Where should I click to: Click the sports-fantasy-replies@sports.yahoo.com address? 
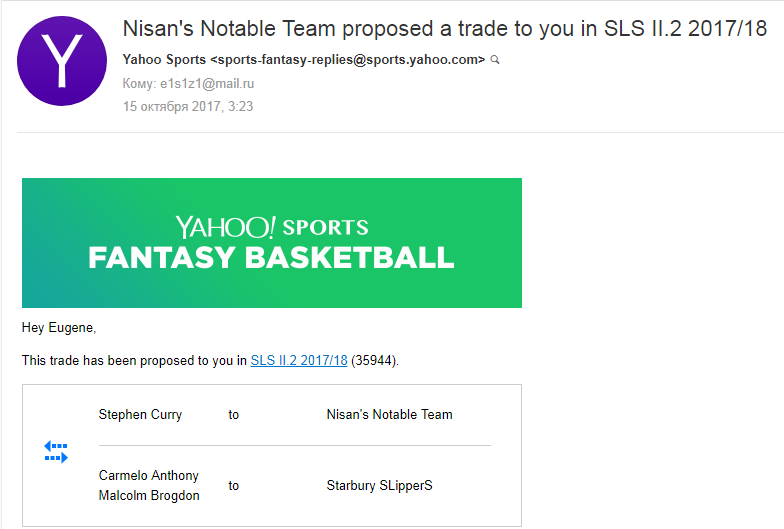(348, 60)
